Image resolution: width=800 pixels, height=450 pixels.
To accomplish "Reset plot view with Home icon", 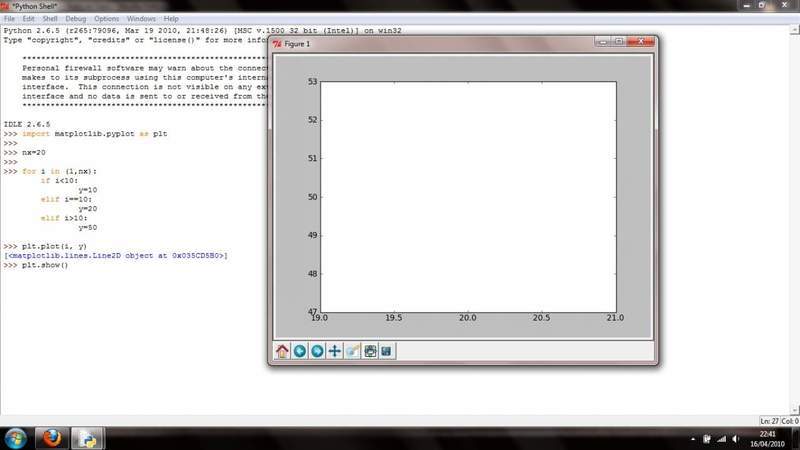I will point(282,351).
